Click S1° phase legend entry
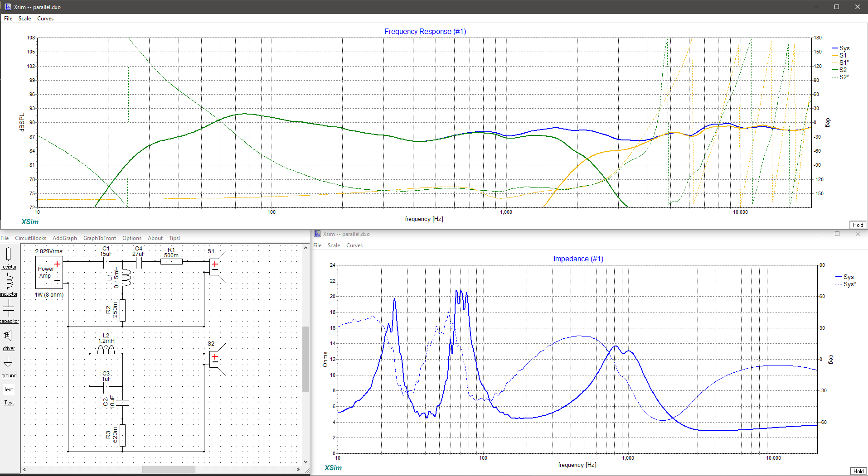 tap(840, 63)
